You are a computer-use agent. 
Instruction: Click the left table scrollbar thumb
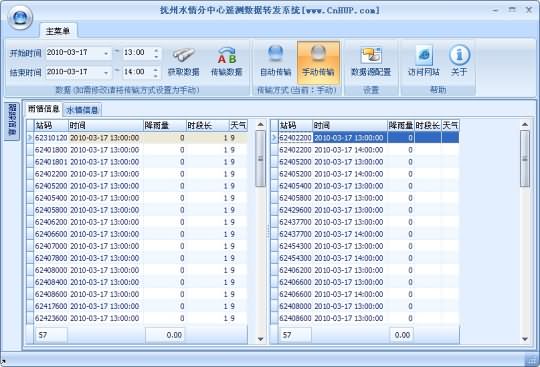pos(261,158)
